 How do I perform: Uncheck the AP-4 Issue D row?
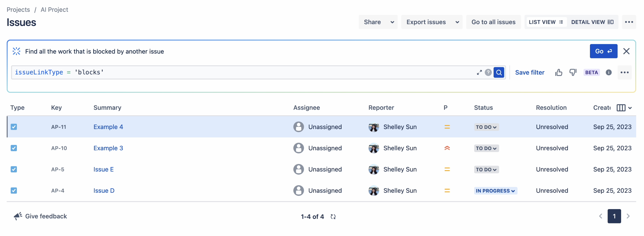pos(14,190)
